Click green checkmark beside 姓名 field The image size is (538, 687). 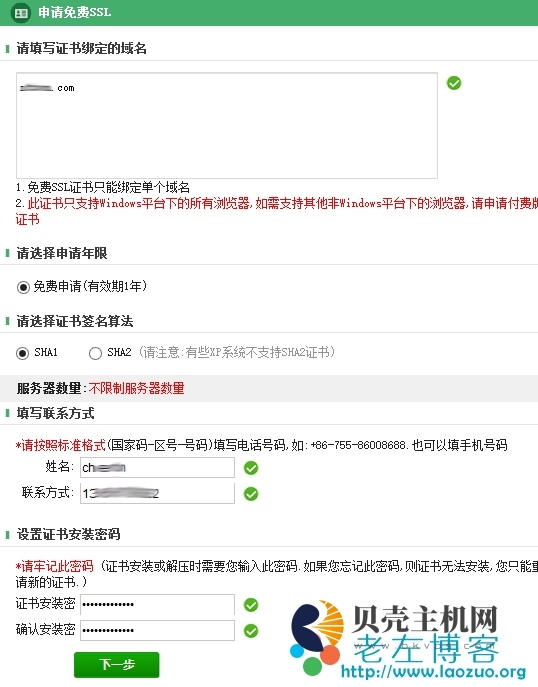point(251,468)
